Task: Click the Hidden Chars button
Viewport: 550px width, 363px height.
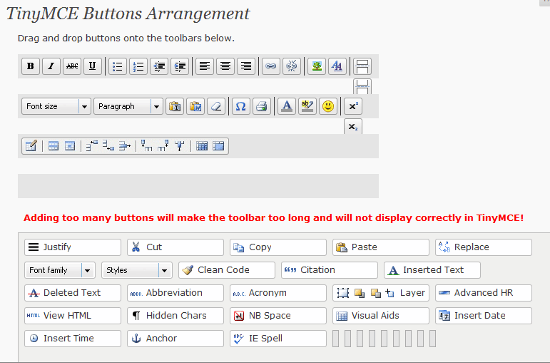Action: pyautogui.click(x=175, y=316)
